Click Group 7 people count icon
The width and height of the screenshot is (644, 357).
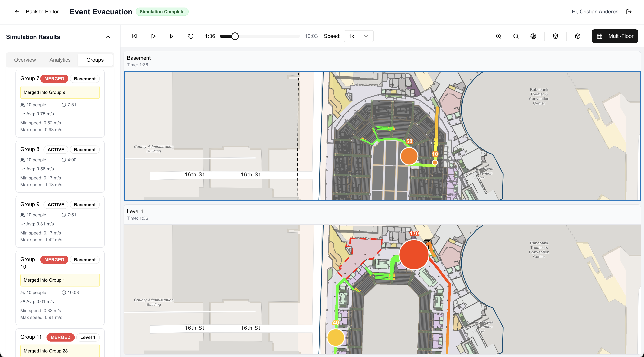click(x=22, y=105)
